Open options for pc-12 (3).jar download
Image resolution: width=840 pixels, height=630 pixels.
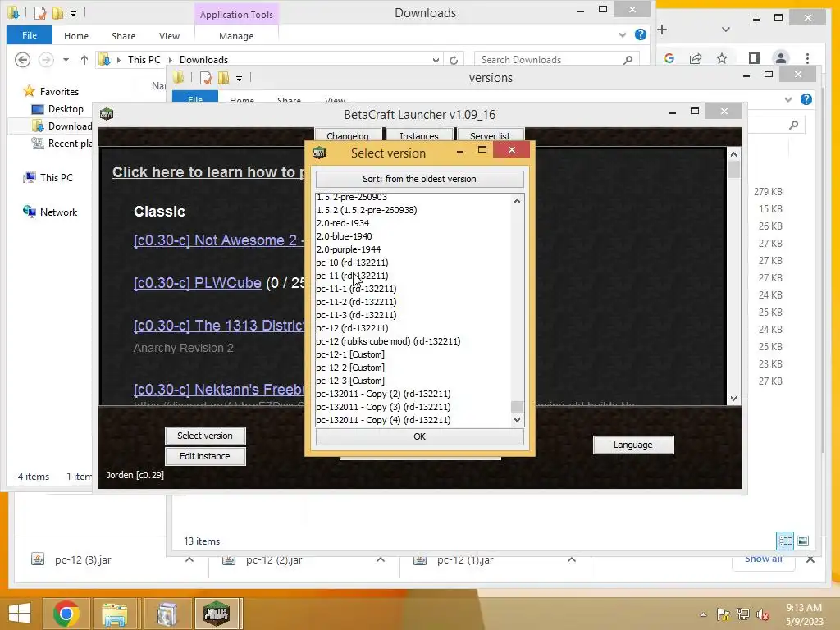point(189,559)
